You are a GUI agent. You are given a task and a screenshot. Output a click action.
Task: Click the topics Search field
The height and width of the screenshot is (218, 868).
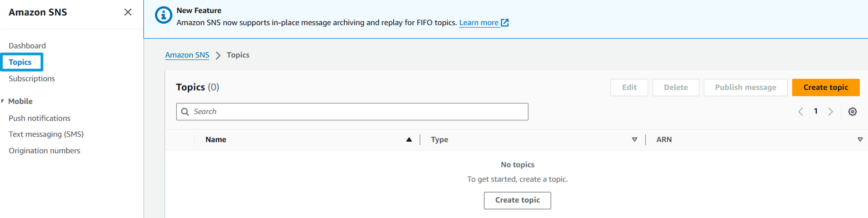(x=352, y=111)
